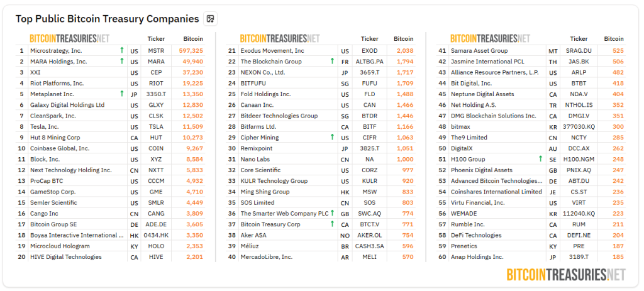Select the 'Microstrategy, Inc.' company name
This screenshot has width=644, height=291.
click(x=56, y=51)
